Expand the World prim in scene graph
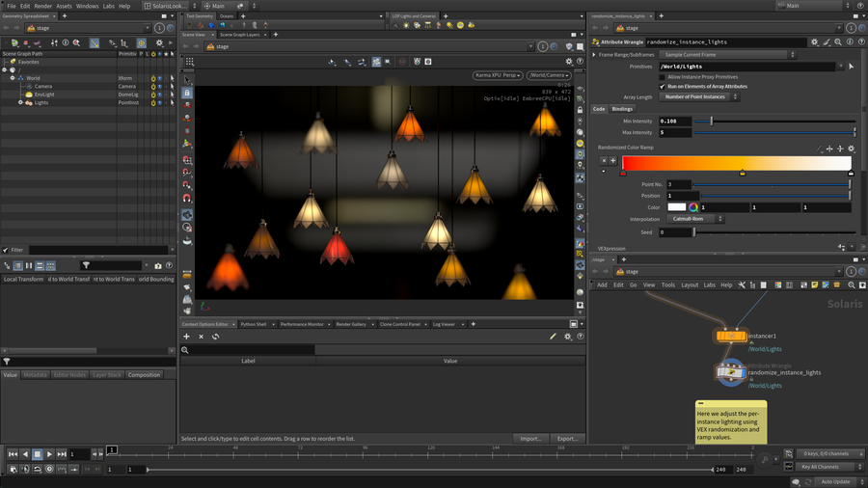Screen dimensions: 868x488 (13, 78)
